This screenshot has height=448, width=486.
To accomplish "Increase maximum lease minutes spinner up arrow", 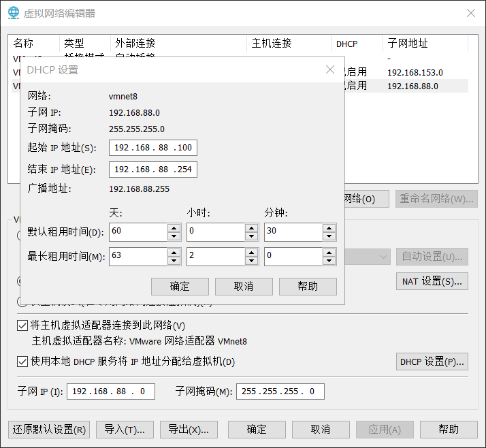I will click(329, 252).
